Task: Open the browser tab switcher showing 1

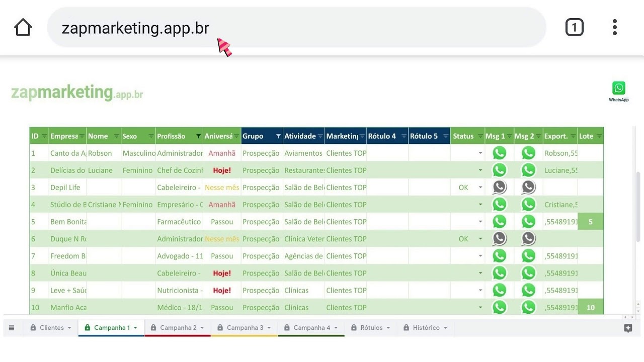Action: [575, 27]
